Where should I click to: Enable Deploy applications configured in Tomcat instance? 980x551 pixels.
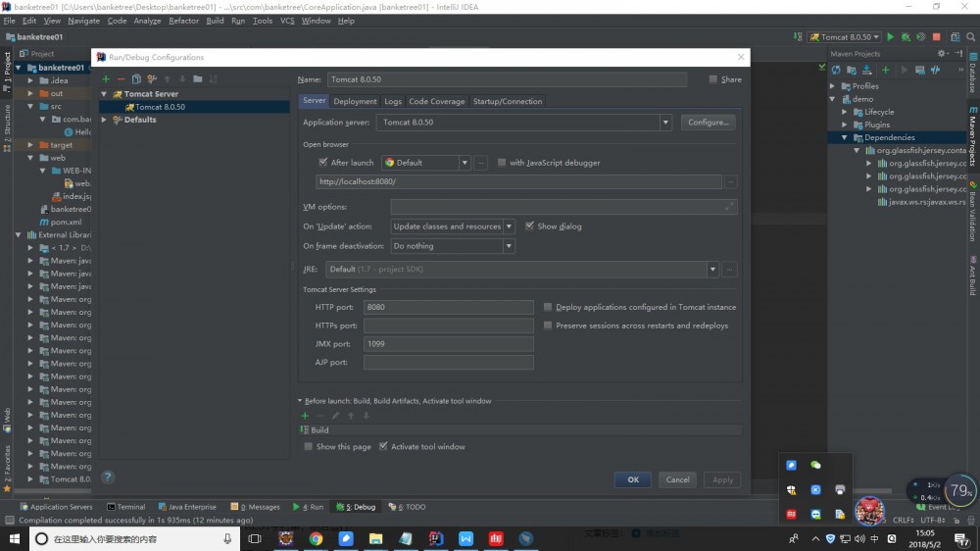(x=548, y=307)
